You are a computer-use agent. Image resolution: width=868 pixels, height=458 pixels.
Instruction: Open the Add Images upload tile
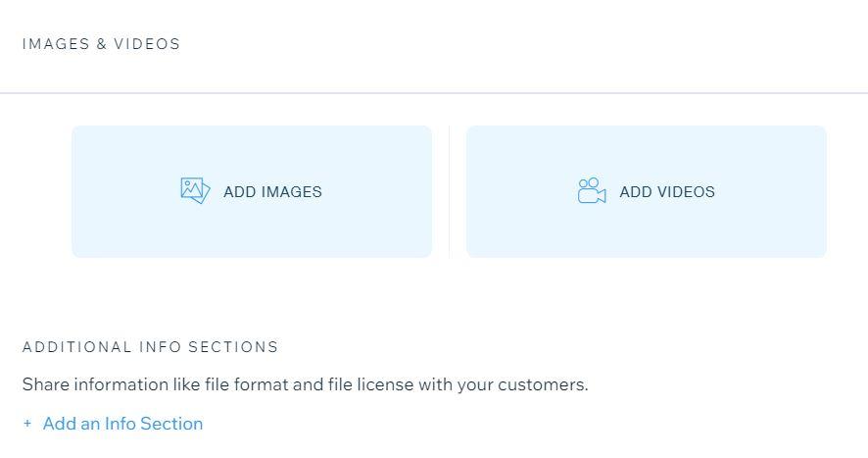click(x=252, y=191)
